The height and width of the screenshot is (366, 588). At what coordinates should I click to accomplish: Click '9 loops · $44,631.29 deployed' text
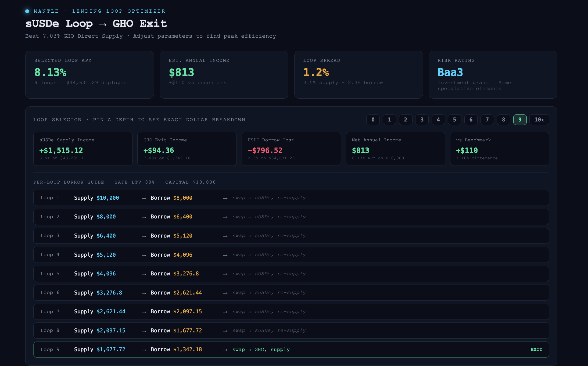point(80,83)
